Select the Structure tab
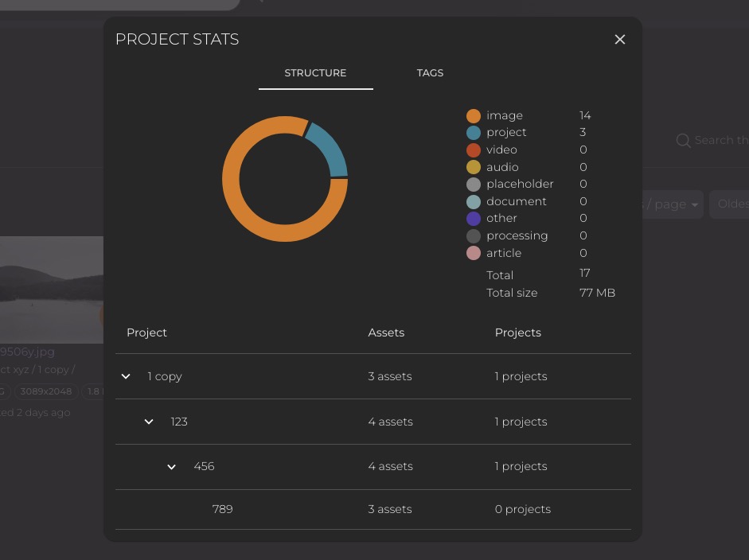Screen dimensions: 749x560 (315, 73)
